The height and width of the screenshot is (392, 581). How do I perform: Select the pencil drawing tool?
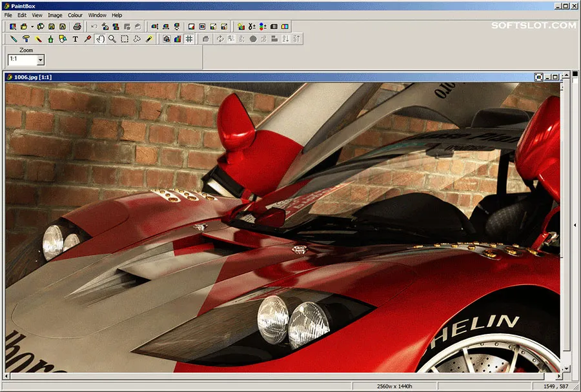pyautogui.click(x=14, y=39)
